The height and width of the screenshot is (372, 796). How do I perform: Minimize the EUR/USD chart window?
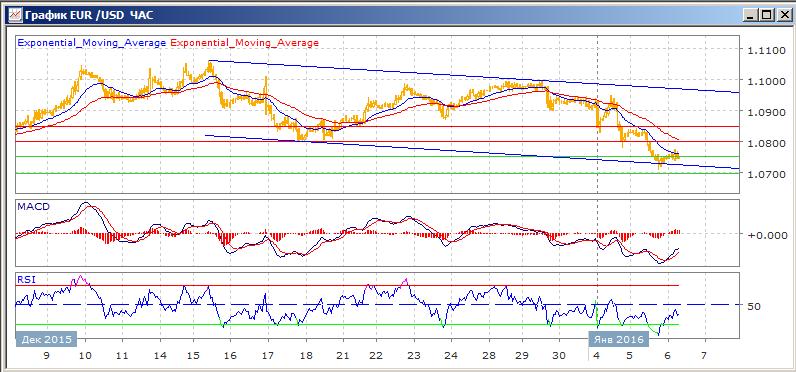click(751, 15)
